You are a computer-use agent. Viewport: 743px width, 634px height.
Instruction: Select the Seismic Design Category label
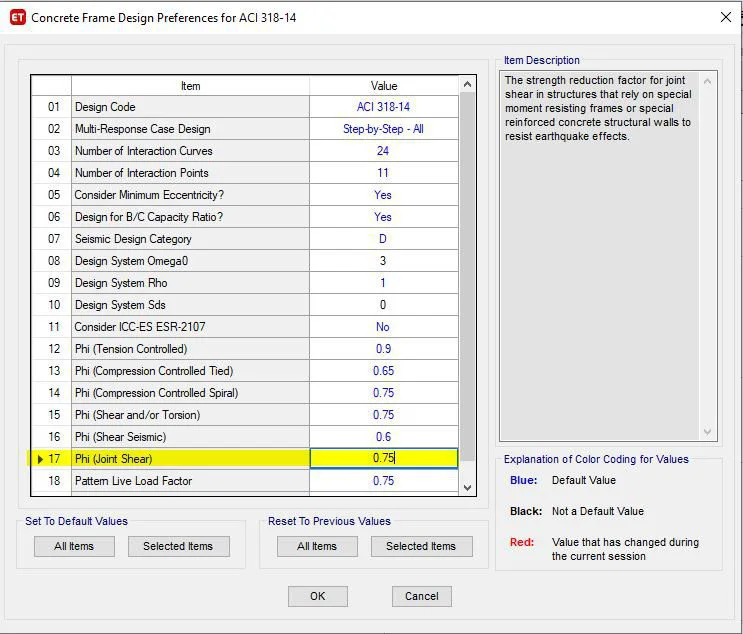click(x=133, y=239)
